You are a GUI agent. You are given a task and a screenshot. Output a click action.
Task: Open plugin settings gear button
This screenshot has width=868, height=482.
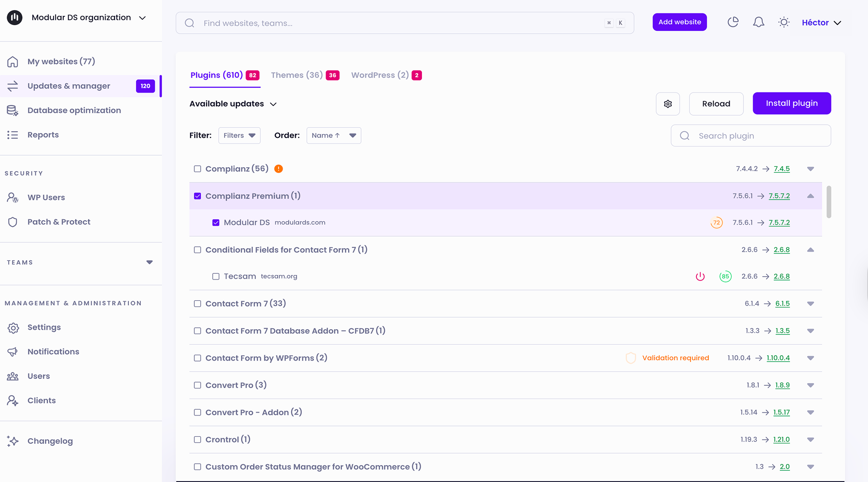point(668,104)
